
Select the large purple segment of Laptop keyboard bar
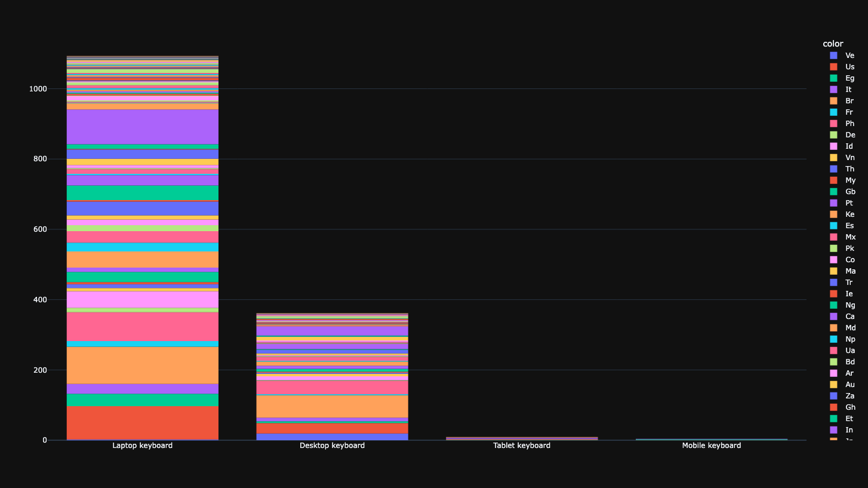[143, 127]
